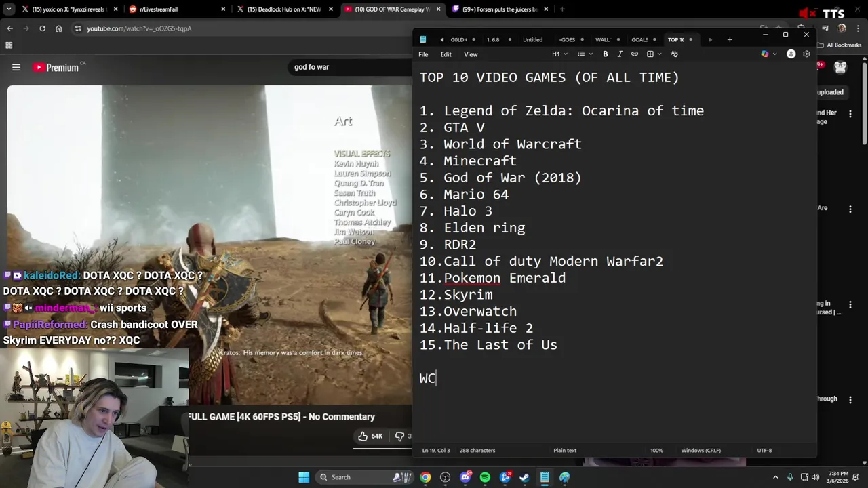Open Discord from the taskbar
The image size is (868, 488).
[x=465, y=477]
